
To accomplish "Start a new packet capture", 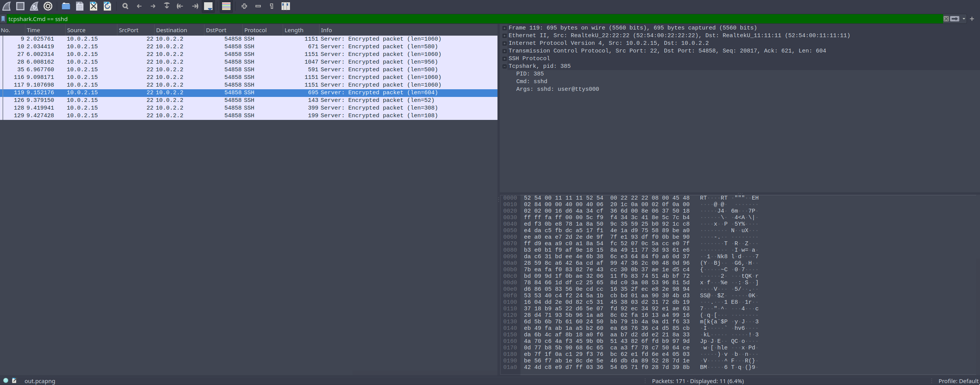I will pyautogui.click(x=6, y=6).
